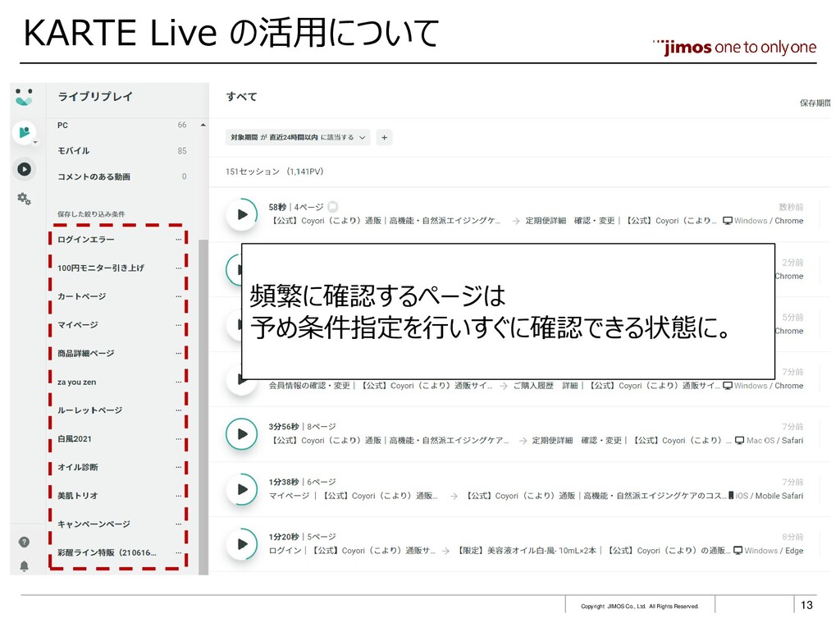Open saved filter 100円モニター引き上げ
The height and width of the screenshot is (623, 840).
(101, 268)
